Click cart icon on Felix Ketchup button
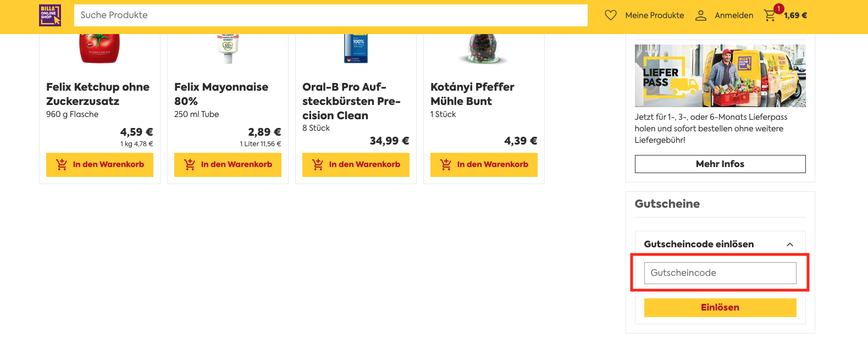 (x=62, y=164)
